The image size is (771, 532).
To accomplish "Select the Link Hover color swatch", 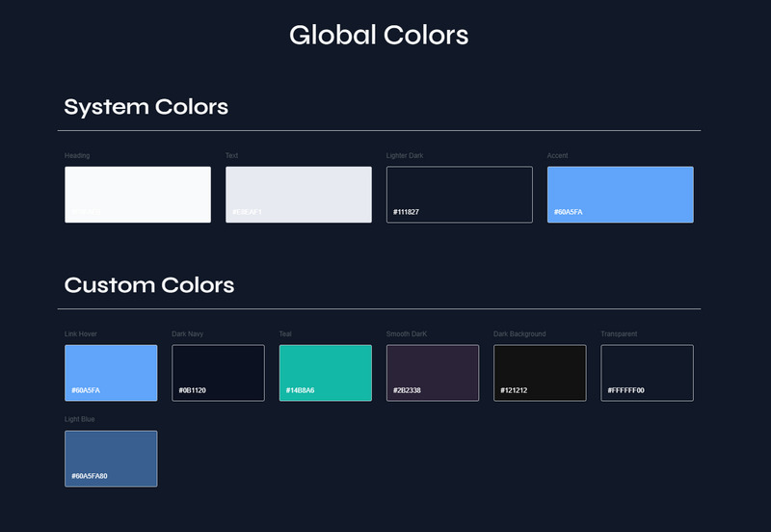I will point(111,372).
